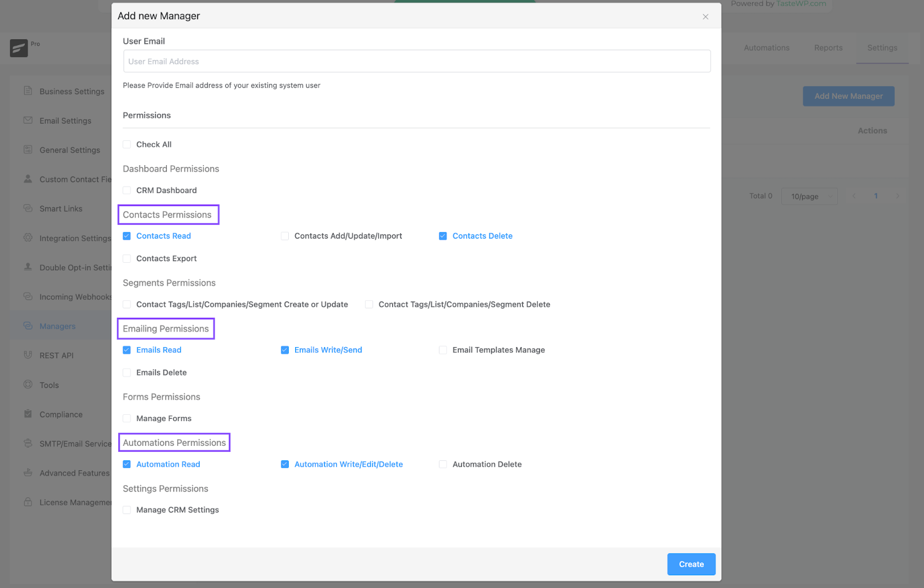Click the FluentCRM logo icon
Viewport: 924px width, 588px height.
[x=19, y=48]
